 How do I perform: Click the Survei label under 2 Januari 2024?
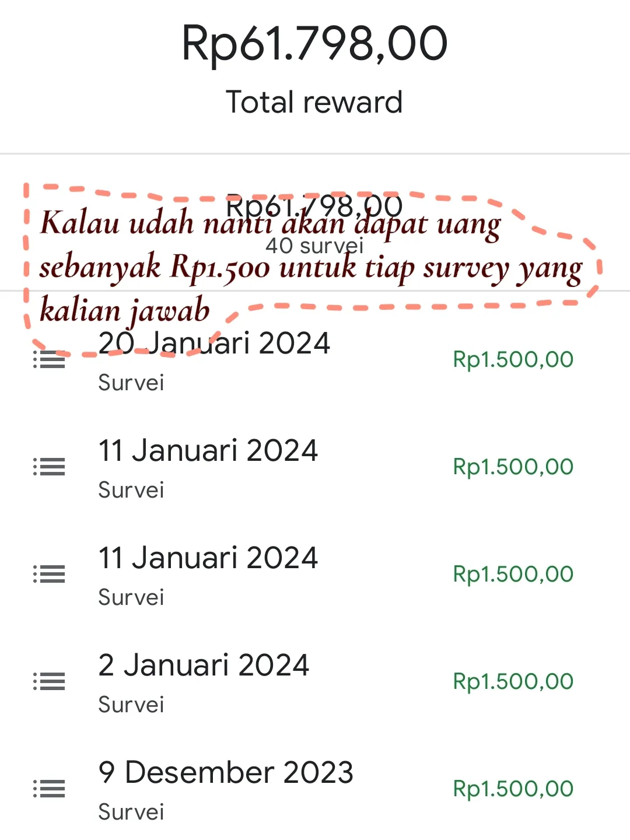pyautogui.click(x=131, y=705)
